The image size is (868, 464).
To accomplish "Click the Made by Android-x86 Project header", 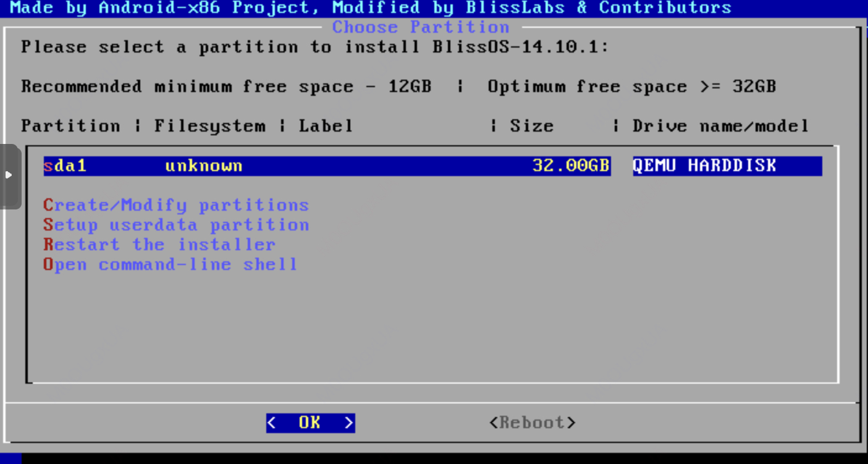I will point(371,8).
